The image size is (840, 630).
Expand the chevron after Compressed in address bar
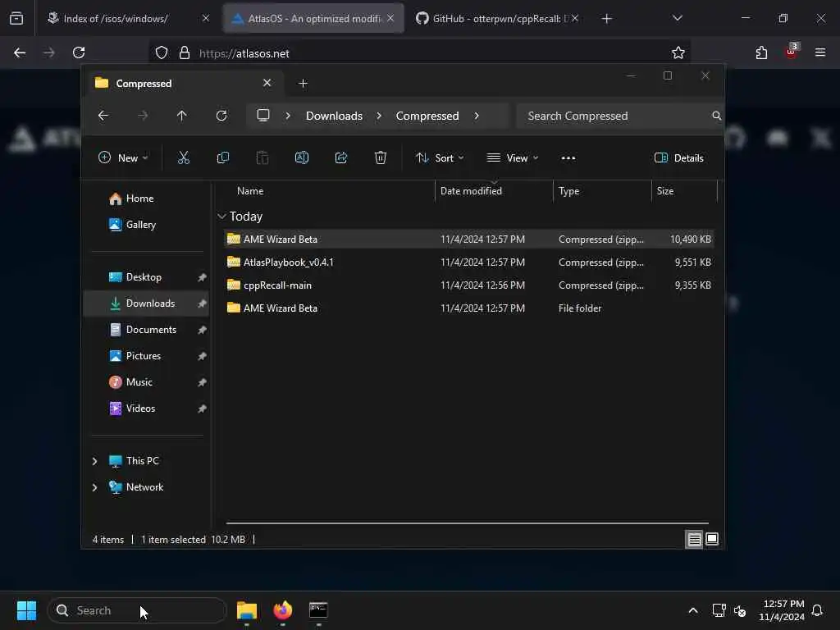[x=477, y=116]
